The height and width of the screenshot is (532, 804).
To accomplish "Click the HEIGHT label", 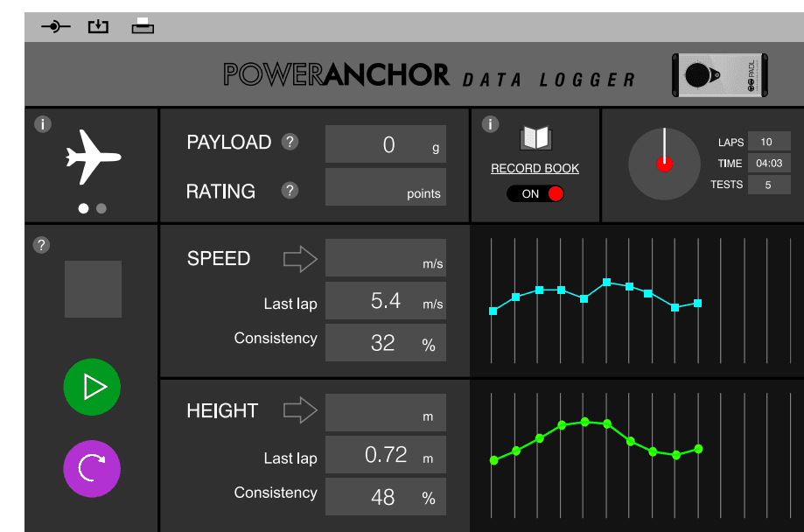I will click(222, 410).
